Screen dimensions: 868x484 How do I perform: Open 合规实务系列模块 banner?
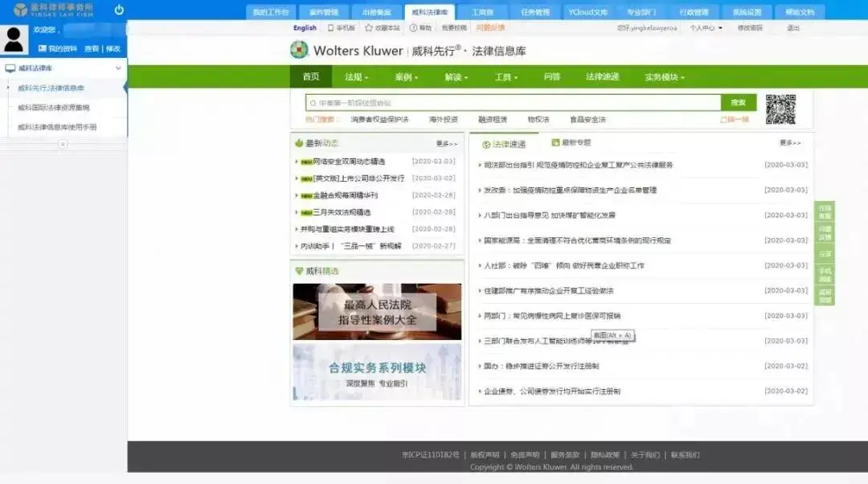[x=377, y=372]
